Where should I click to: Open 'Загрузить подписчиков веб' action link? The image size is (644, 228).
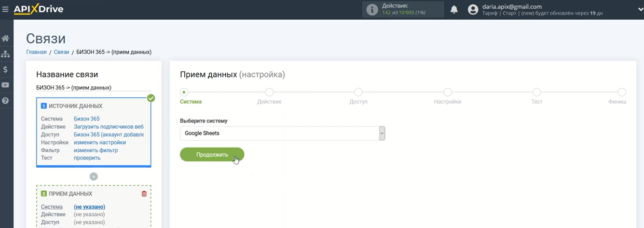109,127
